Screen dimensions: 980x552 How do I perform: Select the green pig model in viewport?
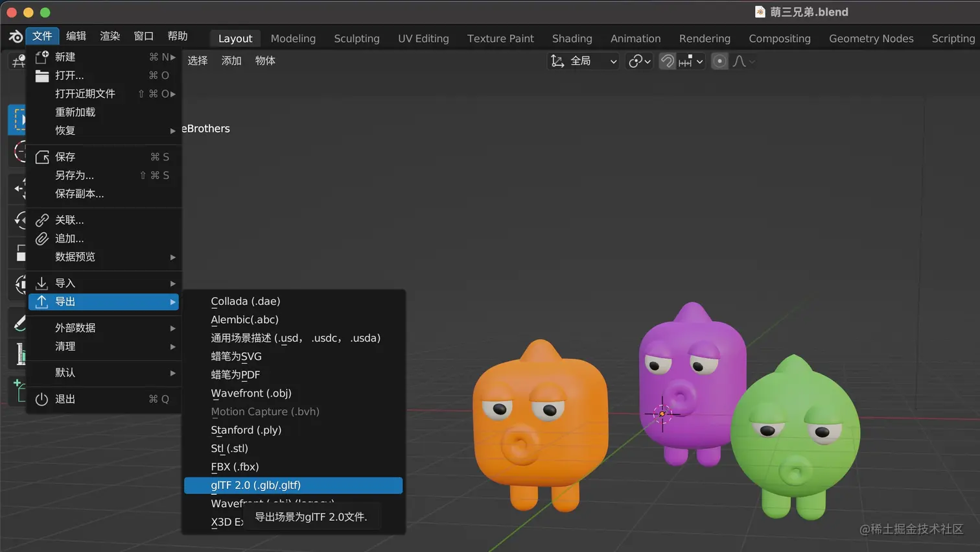point(795,437)
